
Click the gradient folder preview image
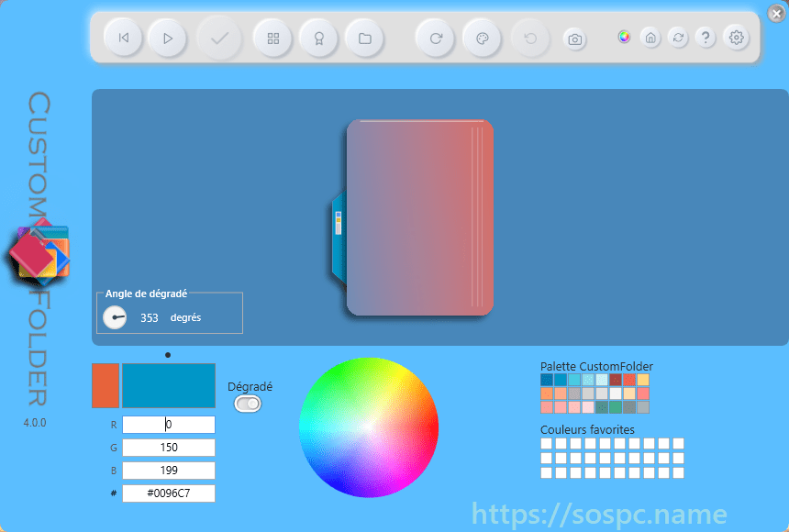413,217
